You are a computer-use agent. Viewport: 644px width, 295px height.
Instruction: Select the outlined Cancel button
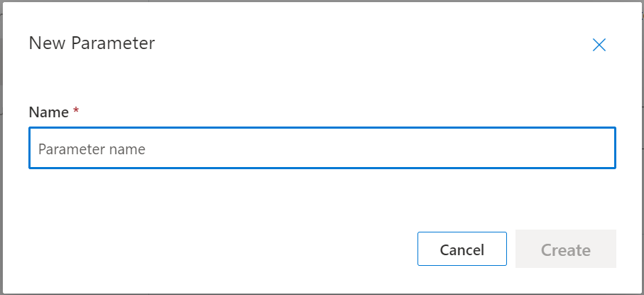tap(462, 250)
